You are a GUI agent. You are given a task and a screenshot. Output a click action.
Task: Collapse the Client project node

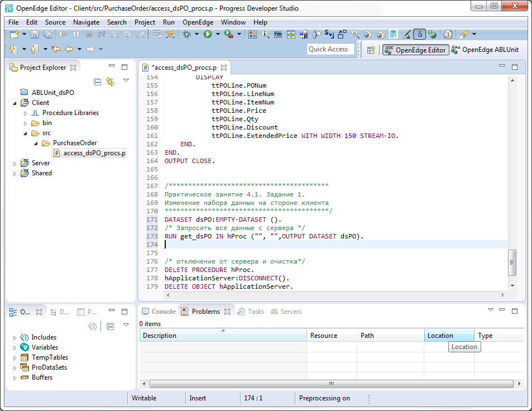pyautogui.click(x=15, y=103)
